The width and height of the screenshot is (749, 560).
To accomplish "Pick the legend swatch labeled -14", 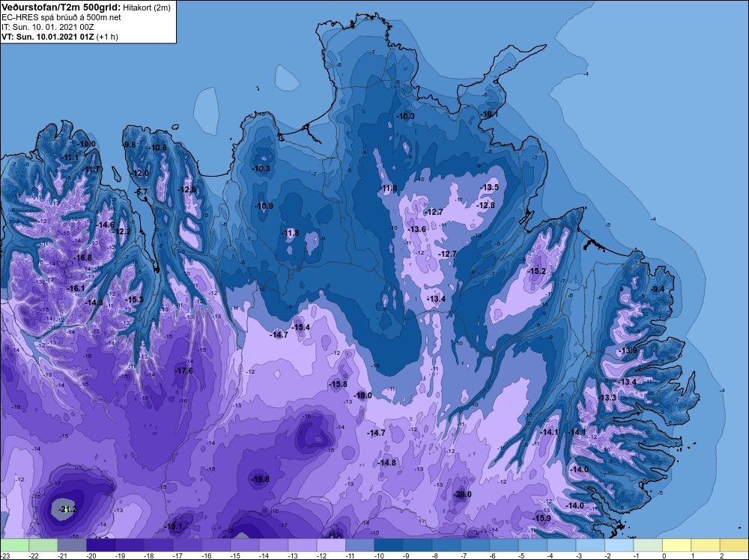I will pyautogui.click(x=273, y=545).
